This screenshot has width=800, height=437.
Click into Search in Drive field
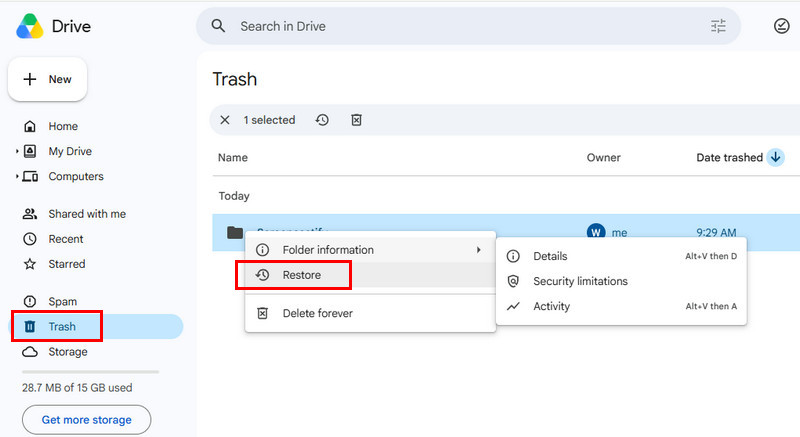pyautogui.click(x=468, y=26)
